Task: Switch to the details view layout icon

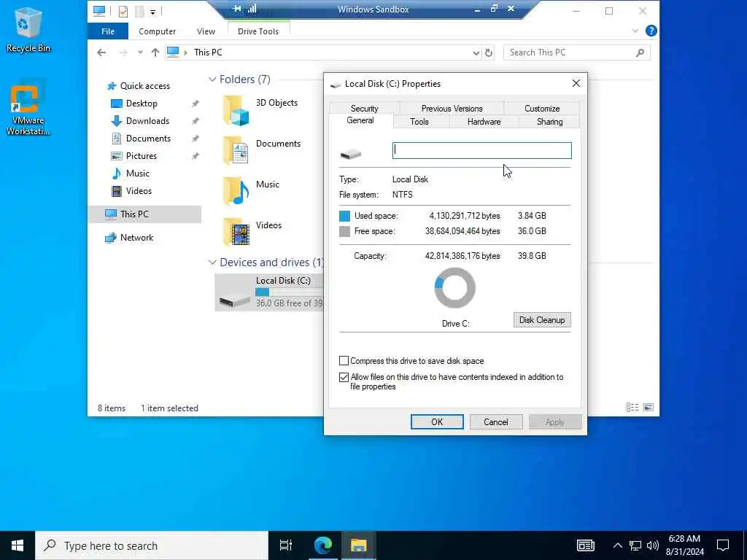Action: point(632,408)
